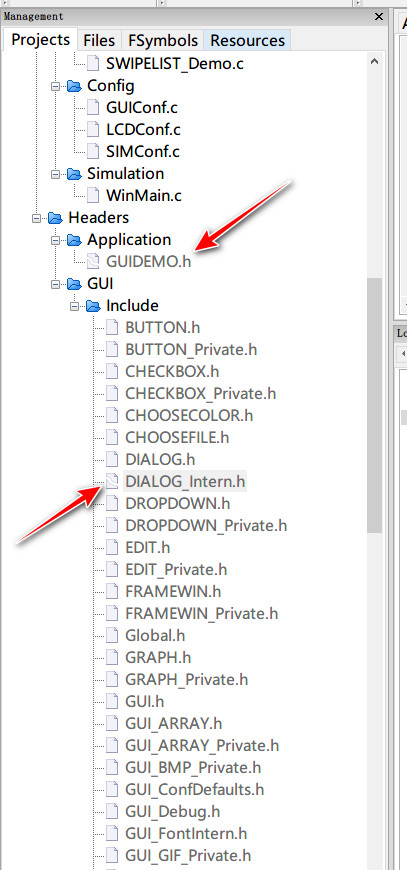This screenshot has width=407, height=870.
Task: Click the Include folder icon
Action: pos(93,306)
